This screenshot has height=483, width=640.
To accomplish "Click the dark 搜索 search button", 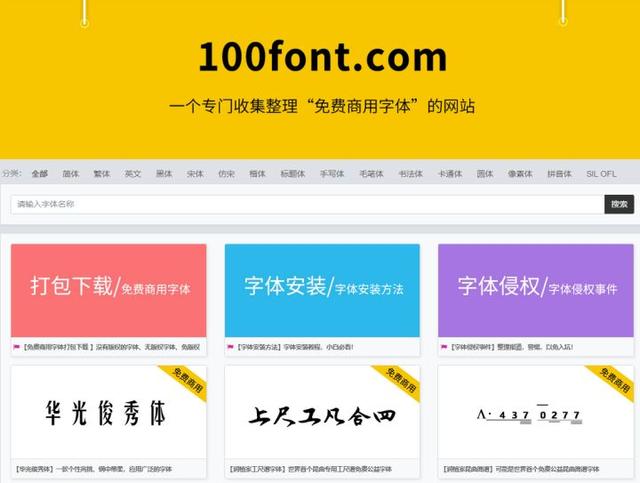I will pyautogui.click(x=619, y=204).
